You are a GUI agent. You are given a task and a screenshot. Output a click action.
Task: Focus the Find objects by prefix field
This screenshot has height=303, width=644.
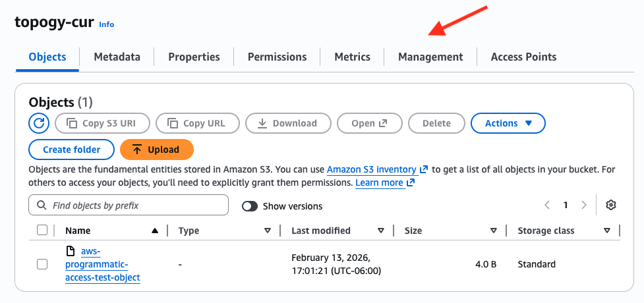point(129,205)
